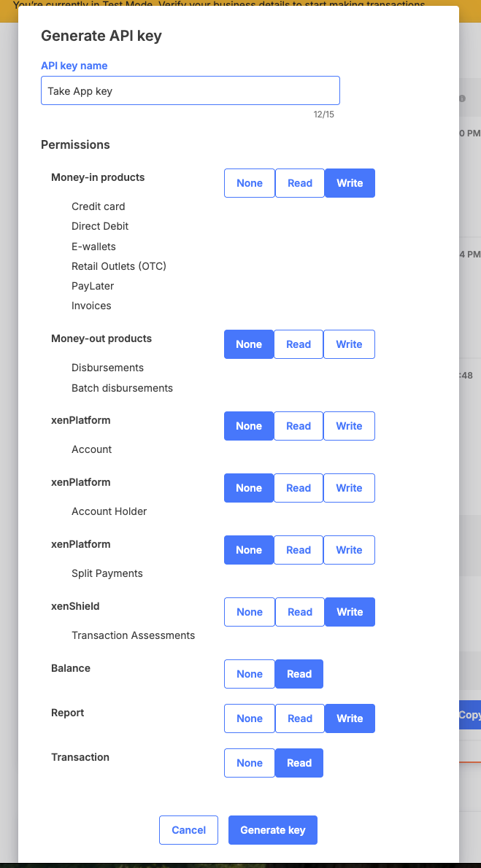Set Money-in products permission to None
This screenshot has width=481, height=868.
coord(250,183)
